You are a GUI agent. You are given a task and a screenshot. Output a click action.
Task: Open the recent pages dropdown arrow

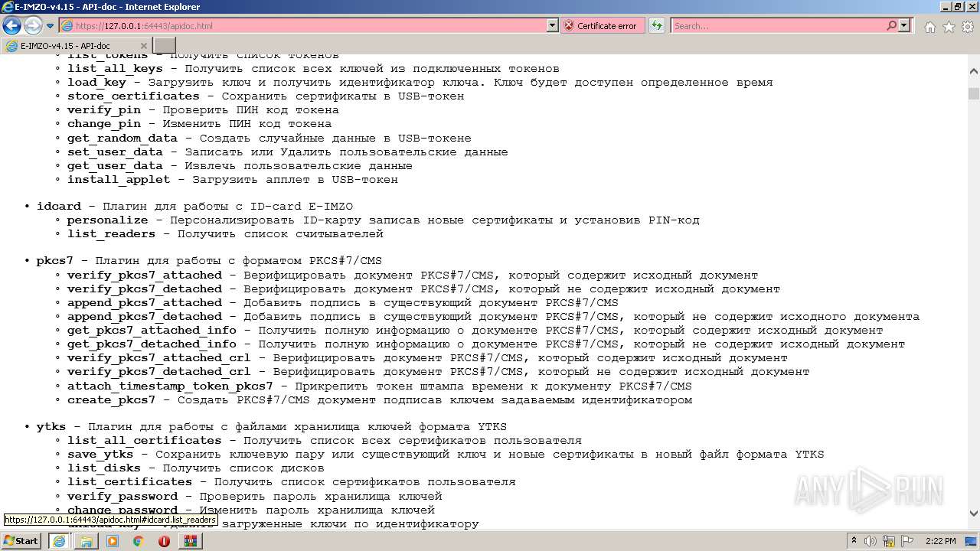pyautogui.click(x=51, y=26)
